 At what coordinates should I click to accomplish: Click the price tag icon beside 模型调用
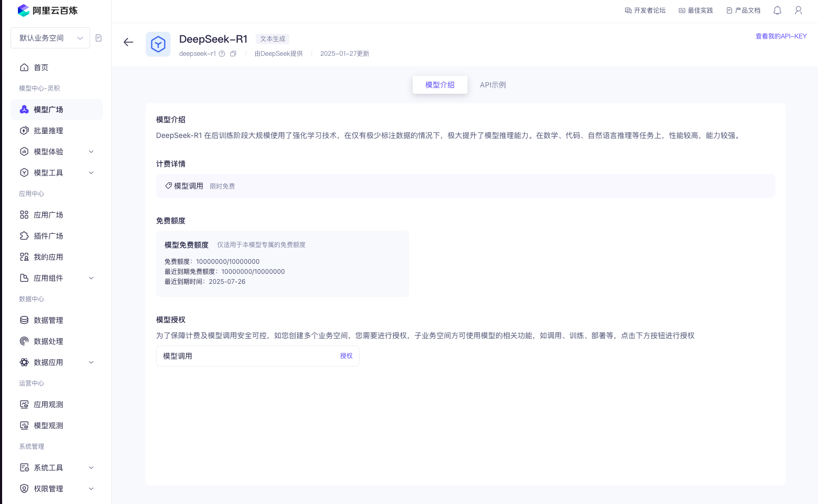pyautogui.click(x=169, y=186)
